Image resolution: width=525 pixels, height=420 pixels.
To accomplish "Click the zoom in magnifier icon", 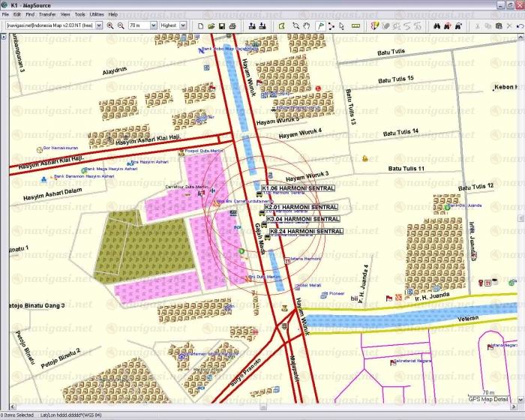I will click(110, 25).
